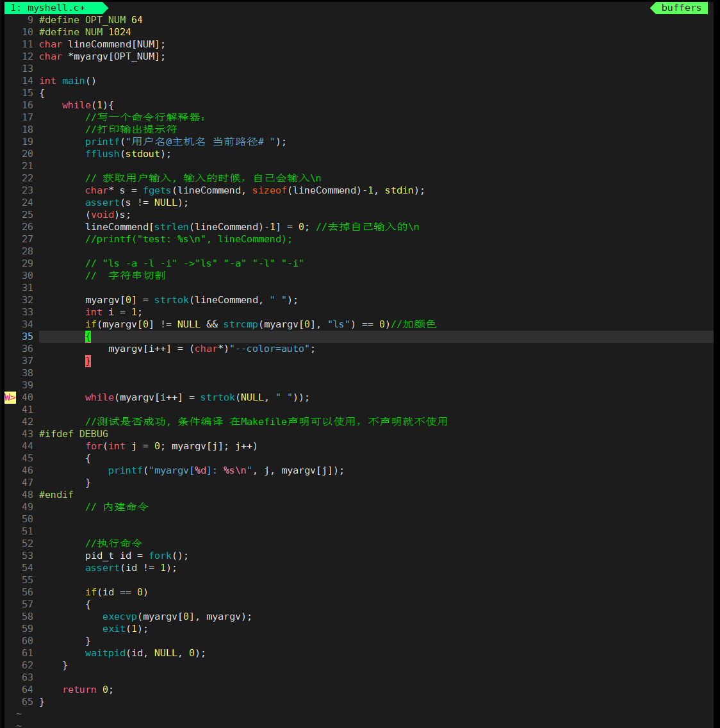
Task: Click the W> warning marker in the gutter
Action: tap(10, 397)
